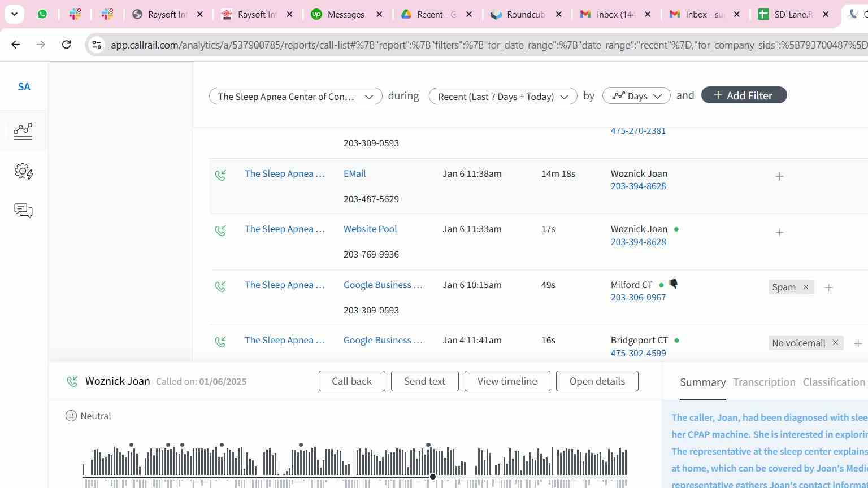Click the Open details button
The width and height of the screenshot is (868, 488).
point(597,381)
